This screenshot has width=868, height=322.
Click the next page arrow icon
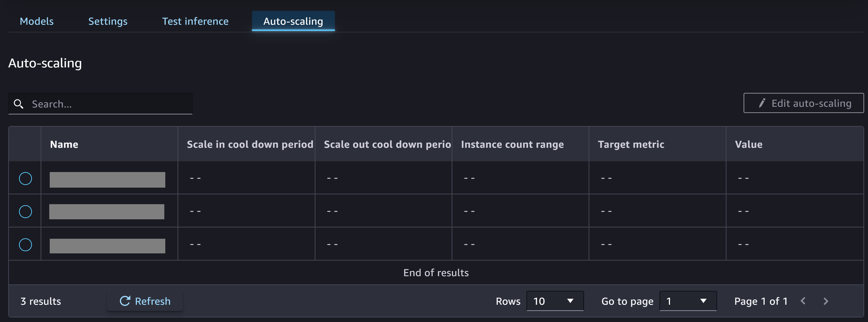pos(826,301)
